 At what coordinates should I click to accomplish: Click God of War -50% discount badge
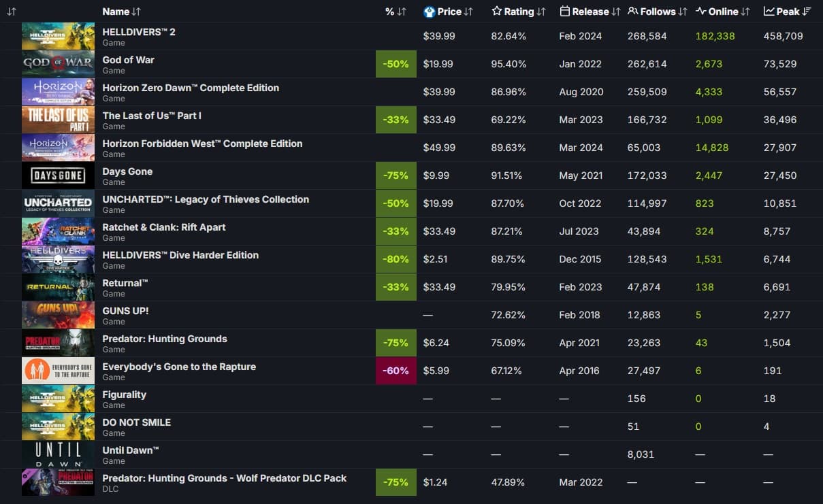coord(396,64)
